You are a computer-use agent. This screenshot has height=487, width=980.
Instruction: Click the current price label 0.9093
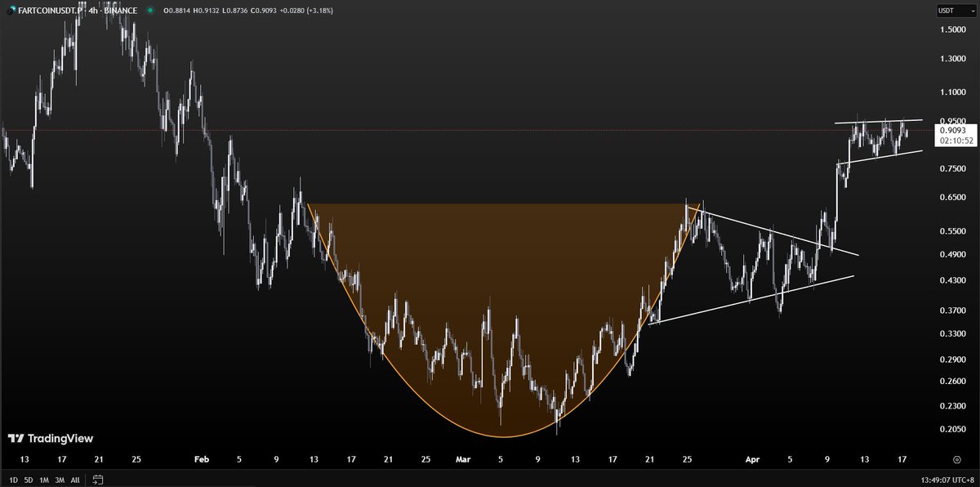(x=953, y=130)
